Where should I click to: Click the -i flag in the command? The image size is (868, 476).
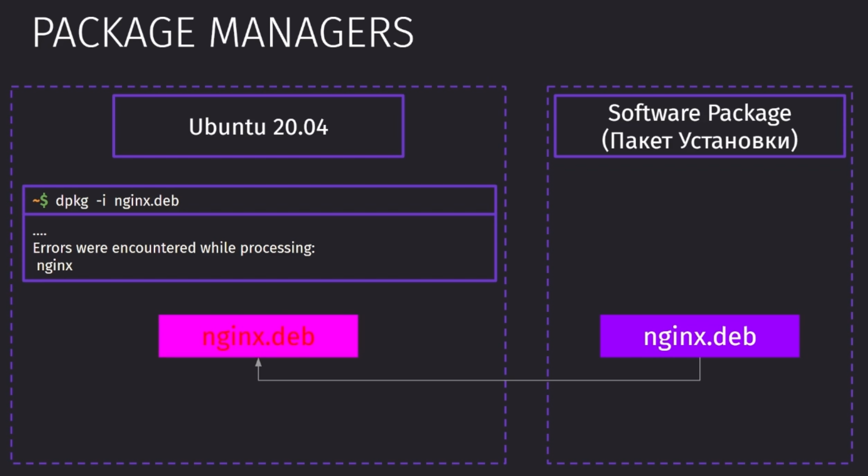pos(101,200)
